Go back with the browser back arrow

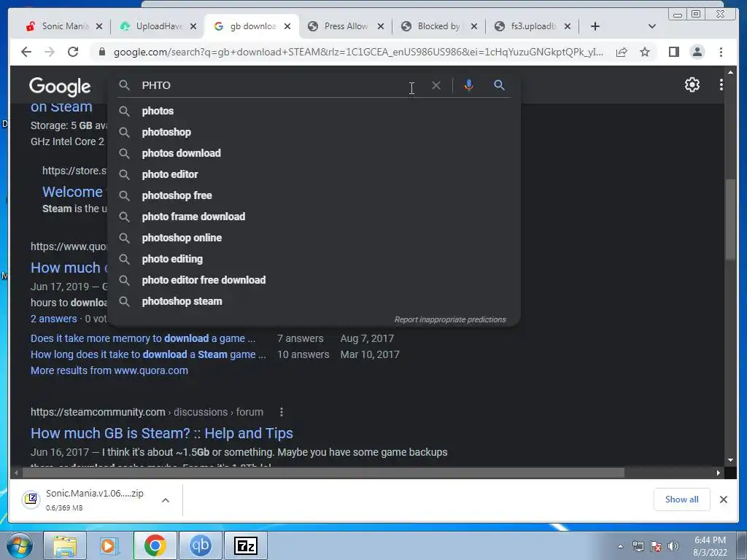(x=26, y=52)
